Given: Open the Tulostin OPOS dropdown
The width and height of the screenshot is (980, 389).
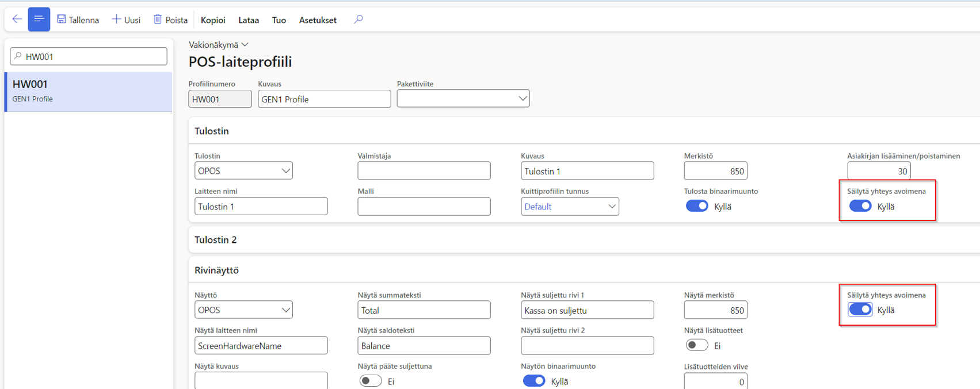Looking at the screenshot, I should pos(243,171).
